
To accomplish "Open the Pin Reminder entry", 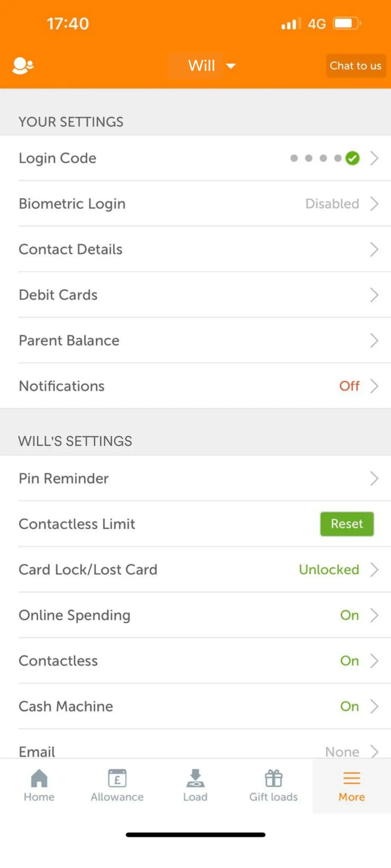I will pyautogui.click(x=195, y=478).
